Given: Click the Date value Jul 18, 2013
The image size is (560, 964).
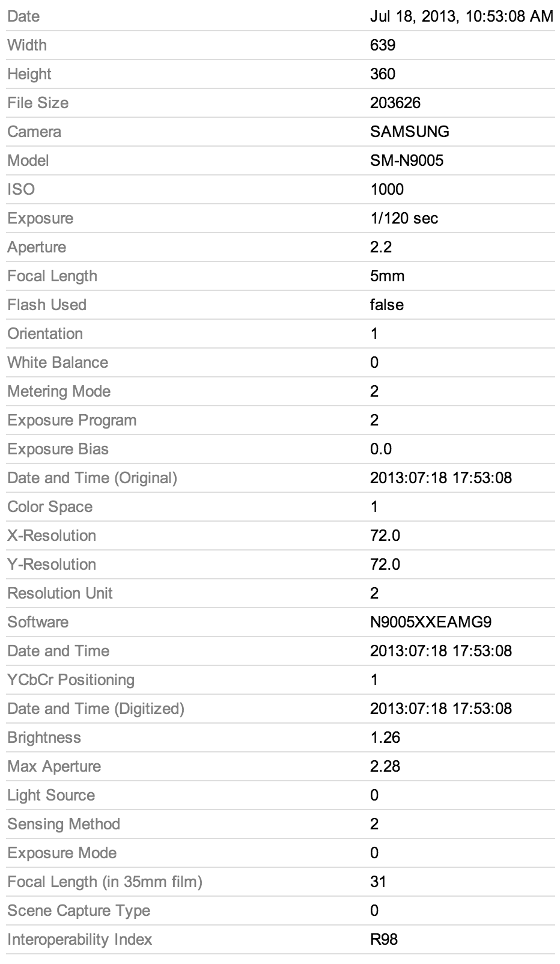Looking at the screenshot, I should click(x=461, y=16).
